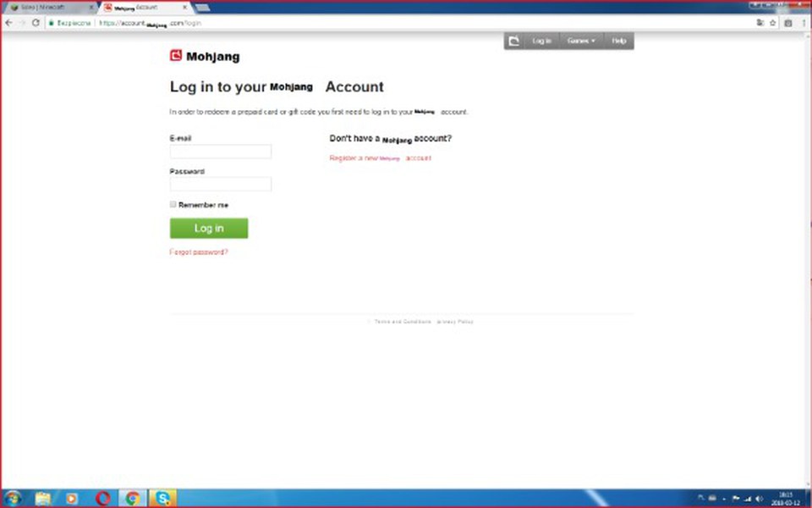Reload the page with the browser refresh icon

pos(36,23)
